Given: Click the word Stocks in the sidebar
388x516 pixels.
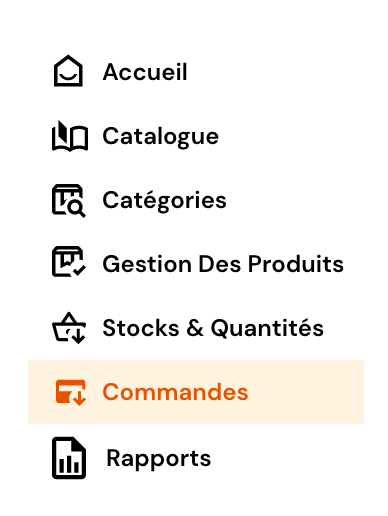Looking at the screenshot, I should click(141, 328).
